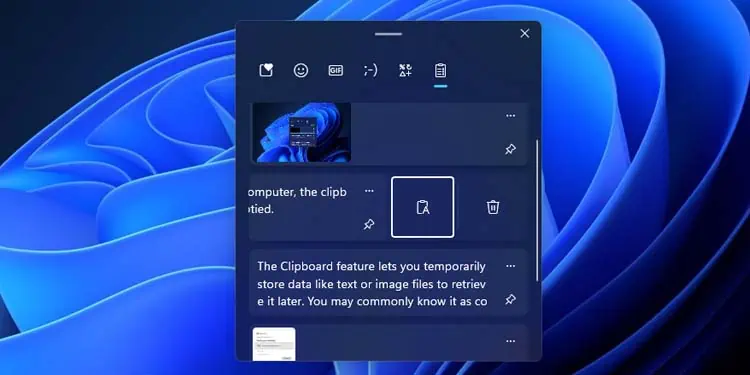Open the recently used tab with heart icon
750x375 pixels.
(x=266, y=70)
